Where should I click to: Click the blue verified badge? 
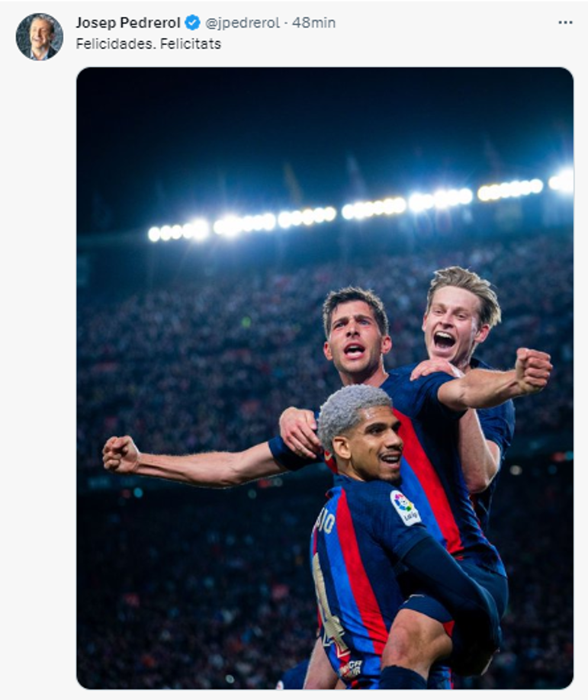point(192,23)
